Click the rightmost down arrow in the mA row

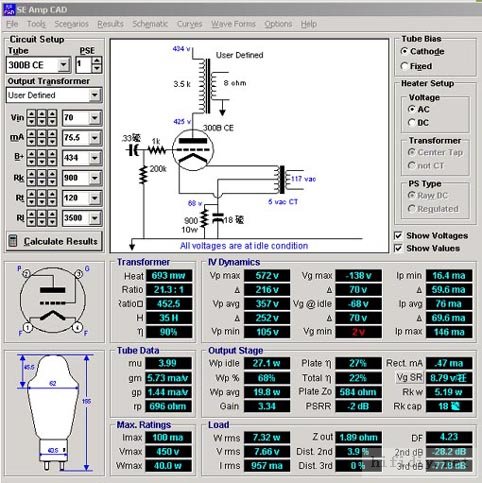tap(52, 142)
